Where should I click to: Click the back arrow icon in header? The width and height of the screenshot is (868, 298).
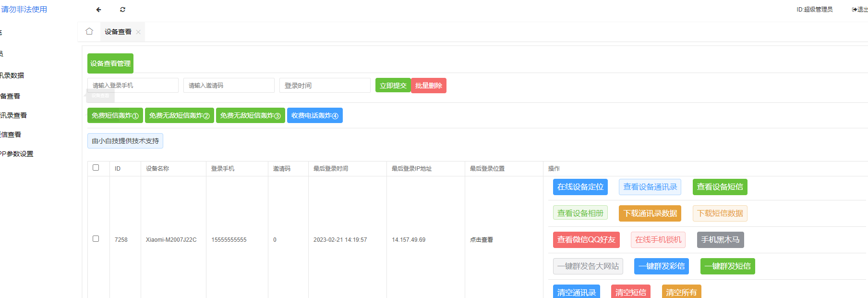[x=98, y=10]
